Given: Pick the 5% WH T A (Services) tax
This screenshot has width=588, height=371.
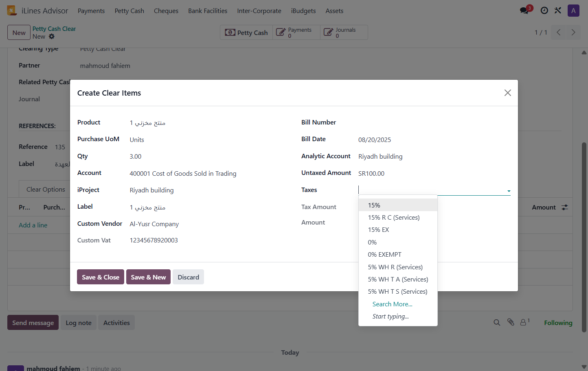Looking at the screenshot, I should pos(398,279).
